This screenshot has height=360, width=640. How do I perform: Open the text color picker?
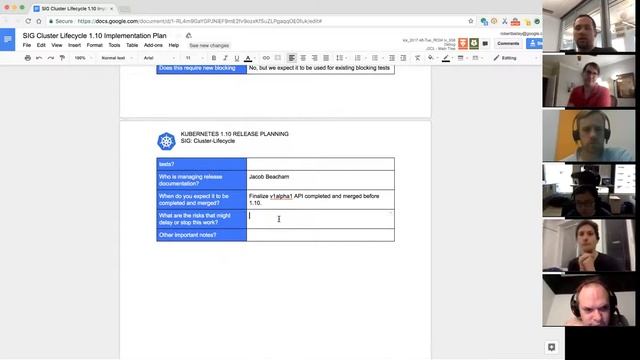248,58
